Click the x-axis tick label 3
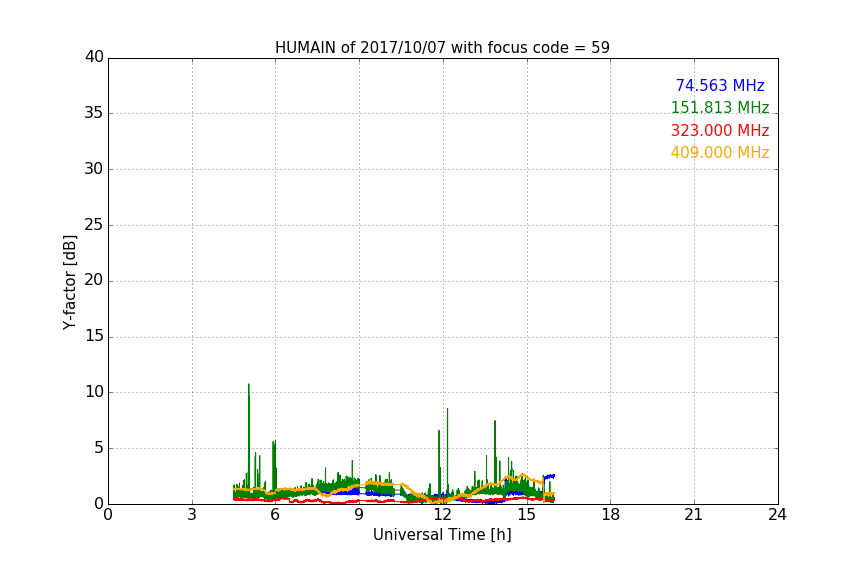Screen dimensions: 864x576 [x=192, y=515]
